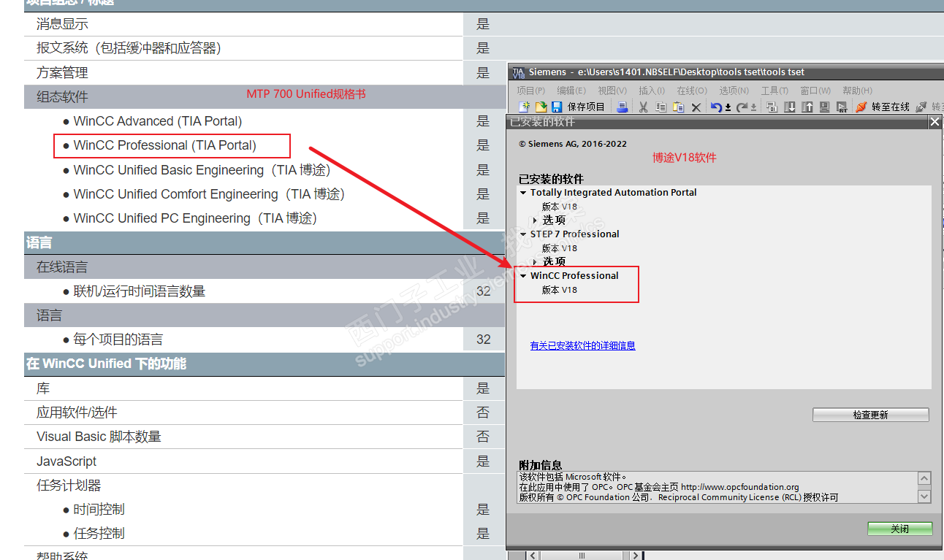Image resolution: width=944 pixels, height=560 pixels.
Task: Click the start simulation icon
Action: [x=825, y=107]
